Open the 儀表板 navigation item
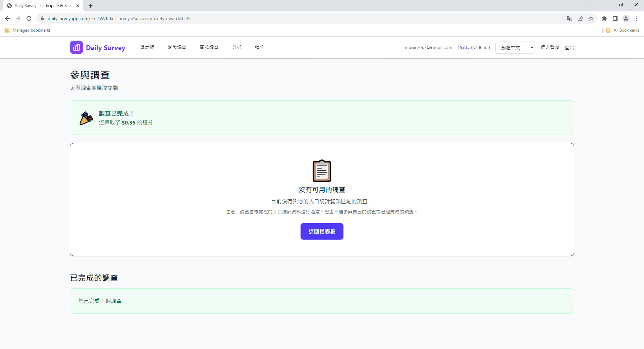Image resolution: width=644 pixels, height=349 pixels. coord(147,47)
